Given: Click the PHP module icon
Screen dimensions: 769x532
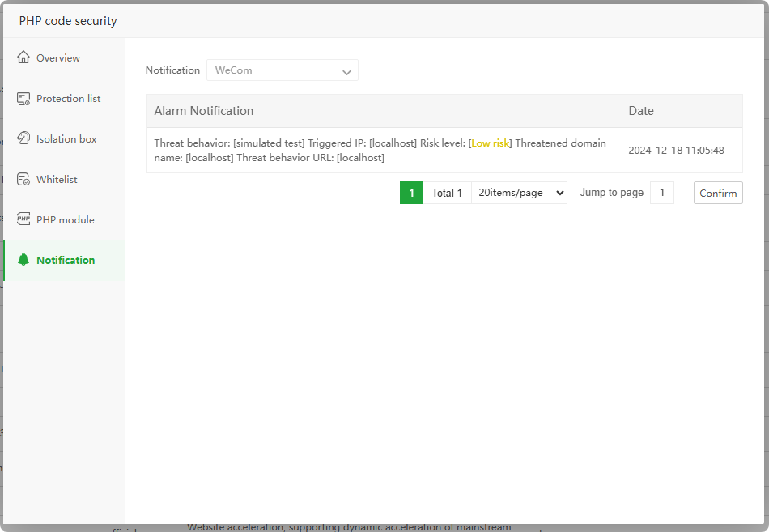Looking at the screenshot, I should pos(23,220).
